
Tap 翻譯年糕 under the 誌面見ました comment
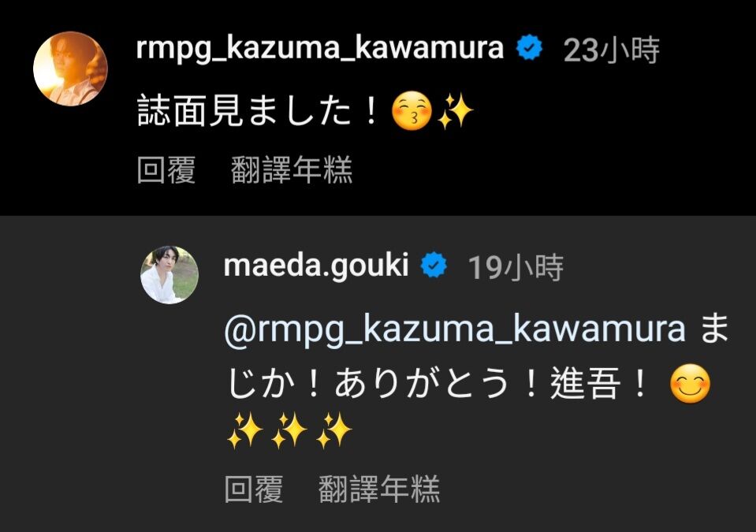pos(292,170)
